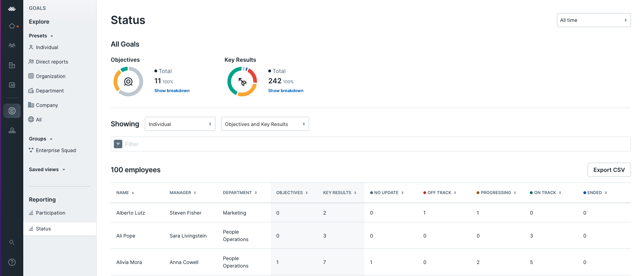
Task: Sort by Manager column
Action: click(x=183, y=193)
